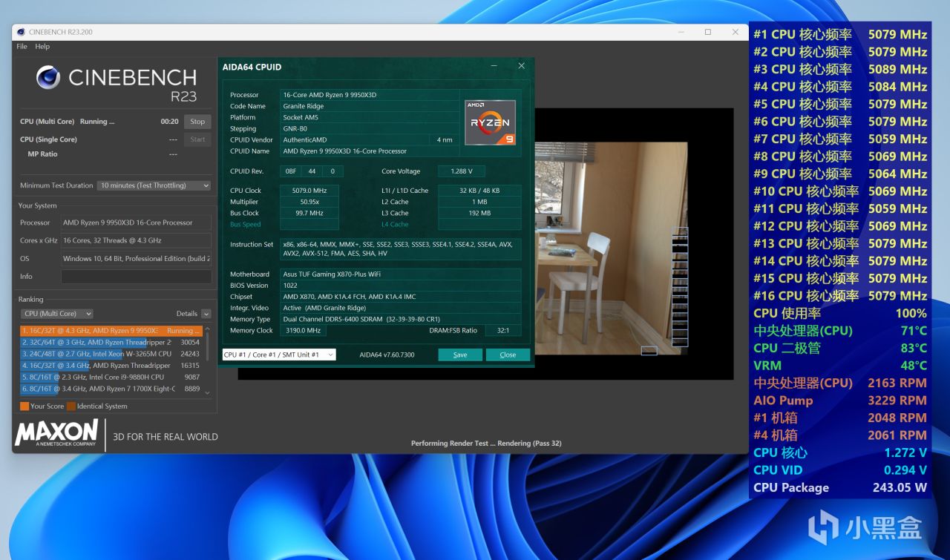
Task: Click the ranking list scroll-down arrow
Action: click(x=207, y=392)
